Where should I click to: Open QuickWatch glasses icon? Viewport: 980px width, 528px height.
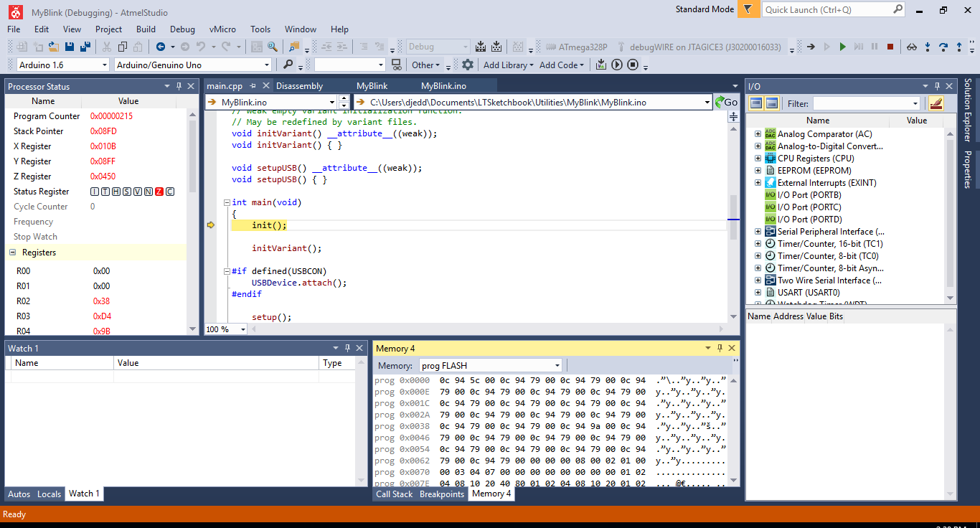tap(912, 47)
